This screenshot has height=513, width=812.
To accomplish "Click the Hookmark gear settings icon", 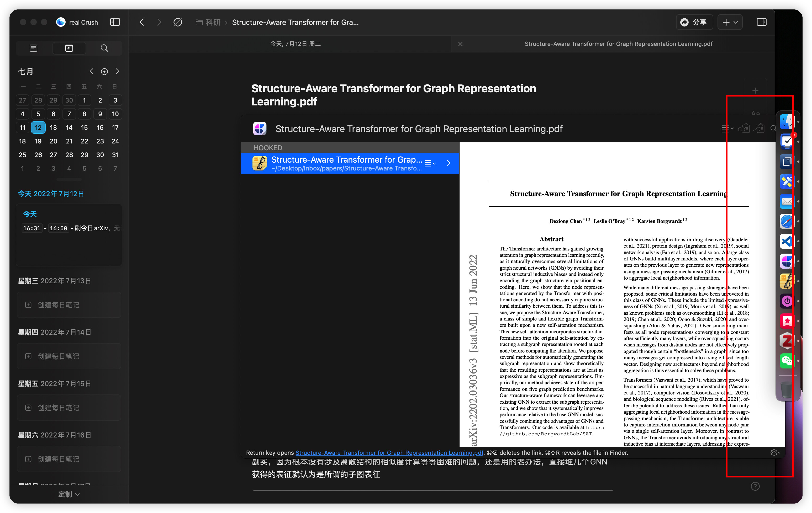I will point(774,453).
